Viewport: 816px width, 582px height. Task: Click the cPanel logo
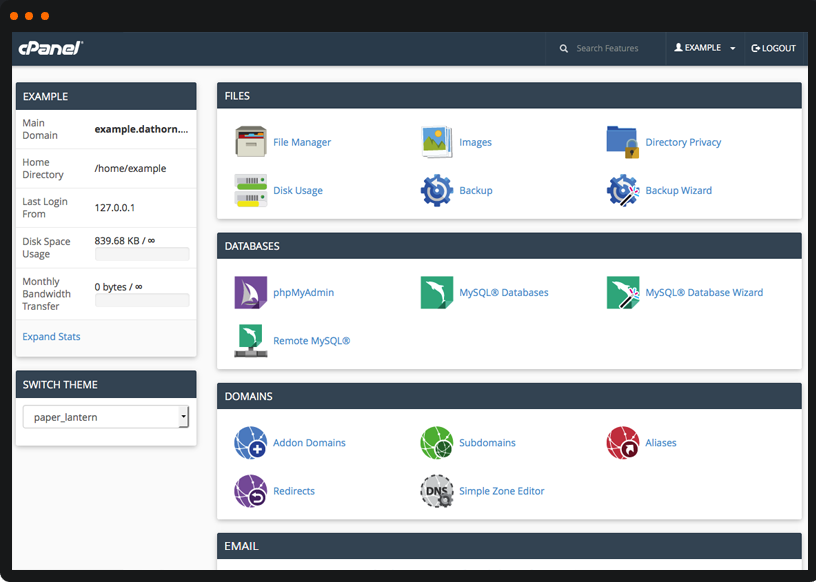(50, 48)
